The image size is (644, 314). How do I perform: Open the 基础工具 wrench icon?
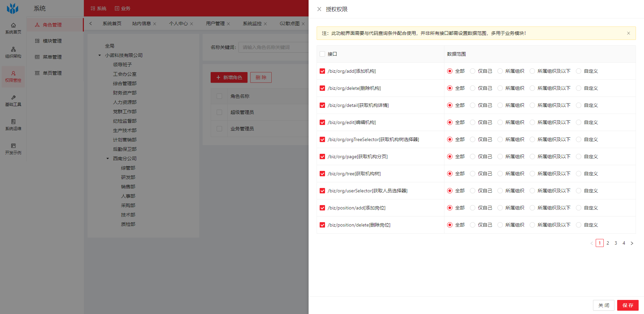click(x=13, y=98)
